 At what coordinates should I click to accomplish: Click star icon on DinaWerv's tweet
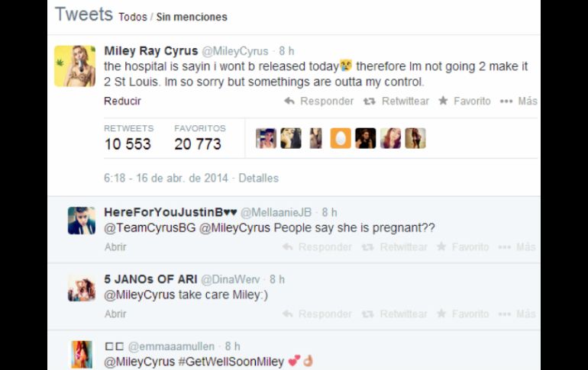(x=441, y=313)
